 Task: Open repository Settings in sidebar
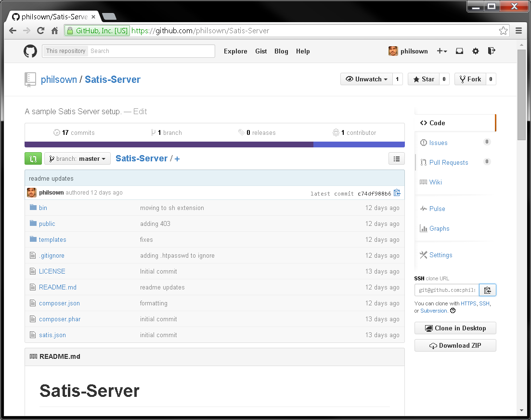click(x=440, y=255)
